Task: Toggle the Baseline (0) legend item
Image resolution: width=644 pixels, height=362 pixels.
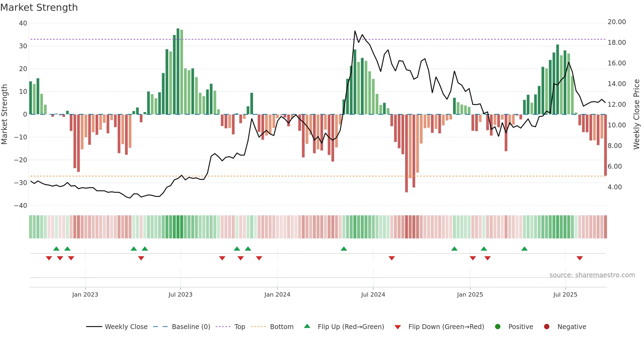Action: pos(182,327)
